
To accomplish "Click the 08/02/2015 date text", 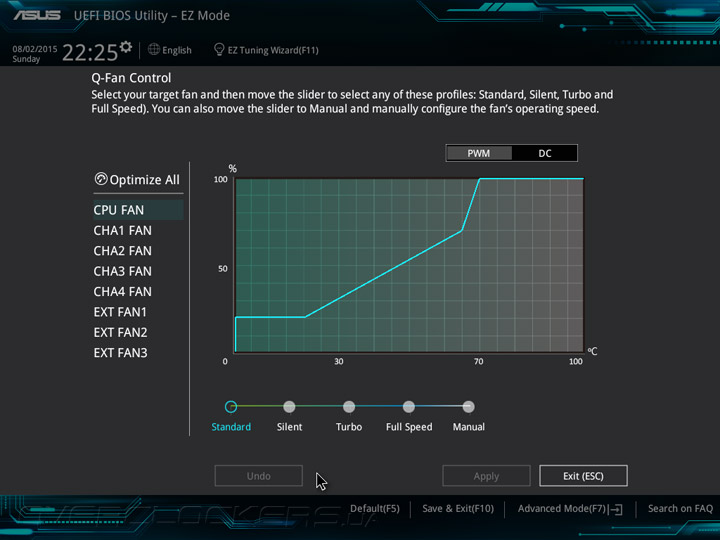I will tap(35, 49).
